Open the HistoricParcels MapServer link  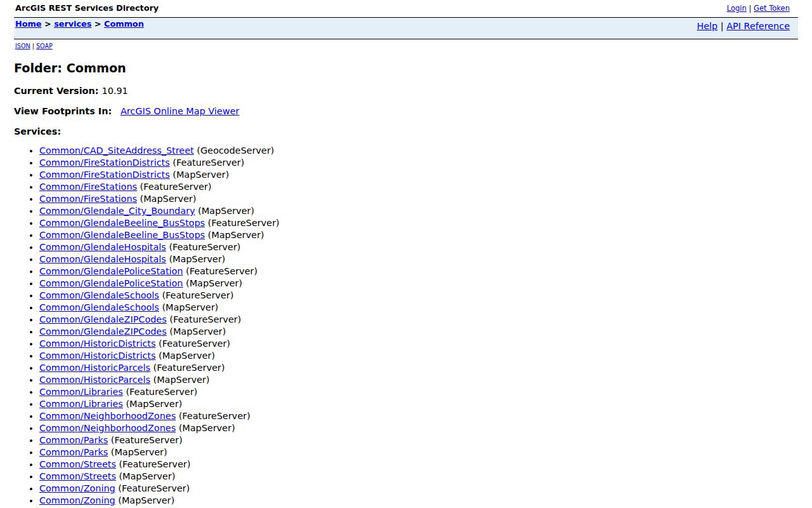pyautogui.click(x=95, y=380)
